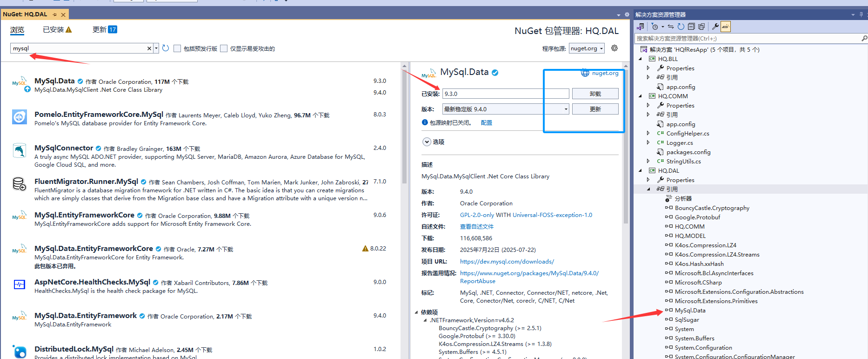The width and height of the screenshot is (868, 359).
Task: Select the Analyzers (分析器) node
Action: [683, 199]
